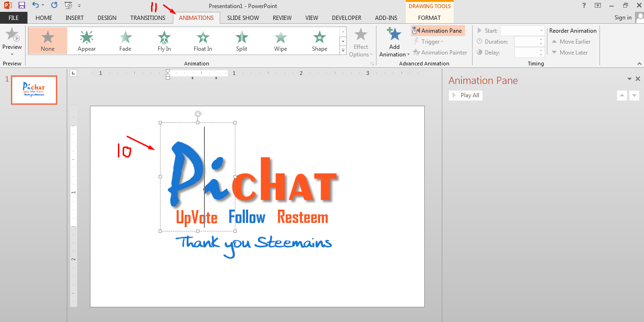This screenshot has height=322, width=644.
Task: Switch to the VIEW tab
Action: tap(312, 18)
